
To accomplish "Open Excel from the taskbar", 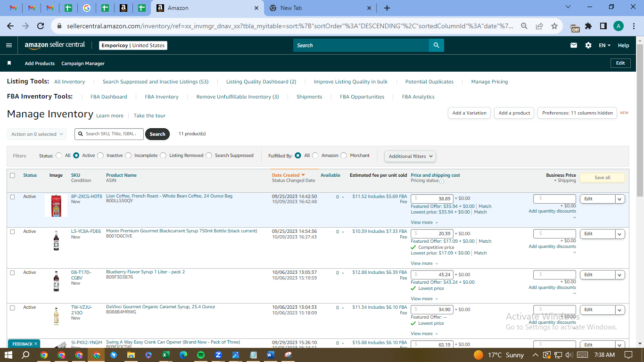I will [x=166, y=354].
